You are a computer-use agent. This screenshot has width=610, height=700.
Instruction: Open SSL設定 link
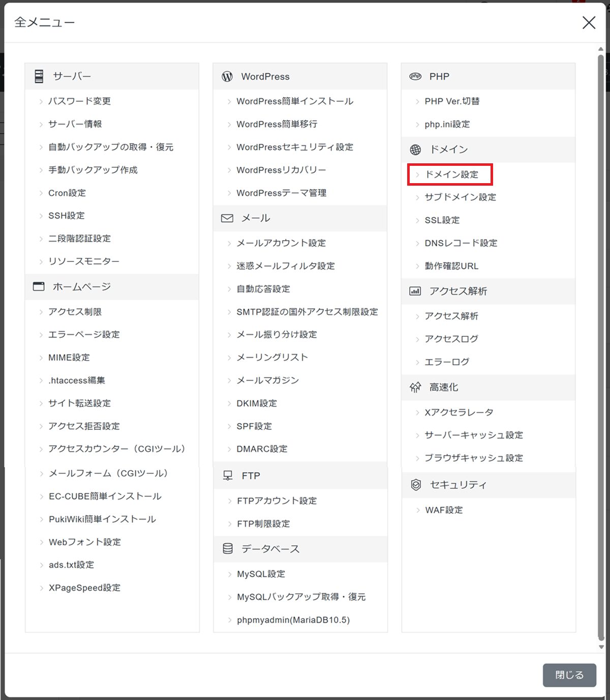[442, 220]
